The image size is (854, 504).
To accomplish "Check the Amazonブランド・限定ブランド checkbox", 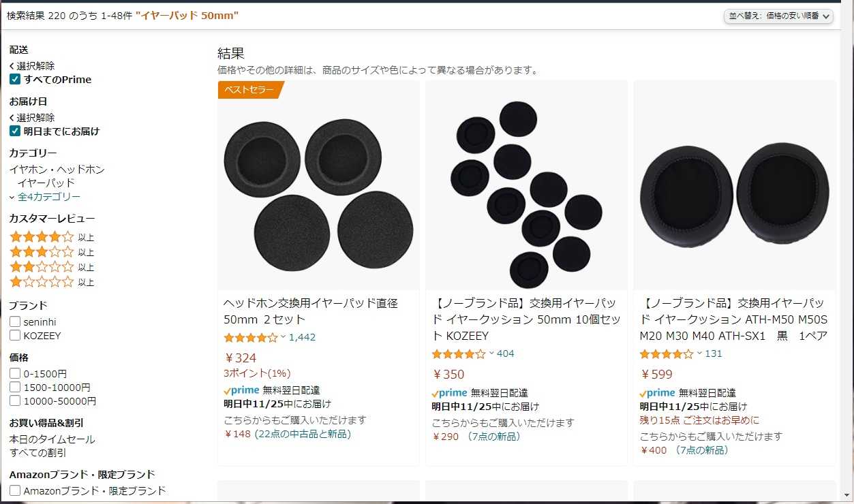I will coord(15,490).
